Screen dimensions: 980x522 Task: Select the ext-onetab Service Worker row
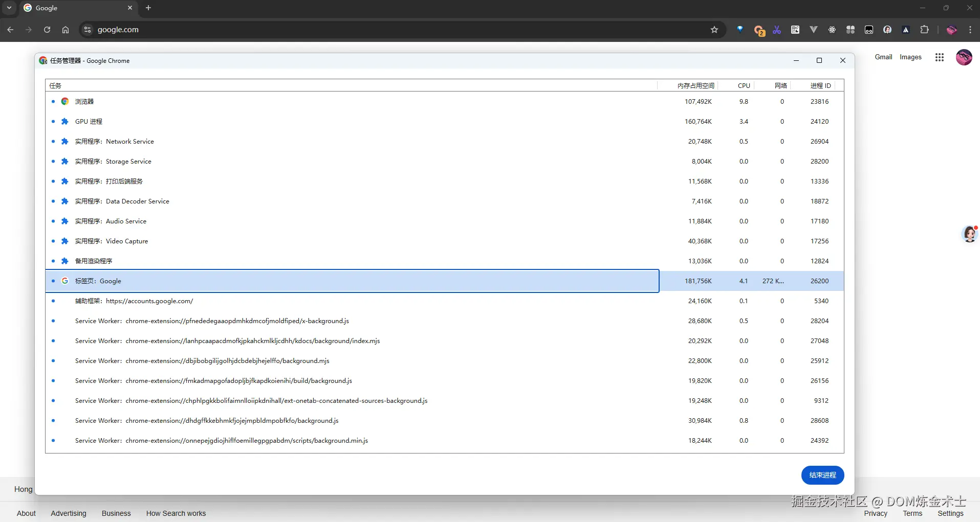[x=444, y=400]
